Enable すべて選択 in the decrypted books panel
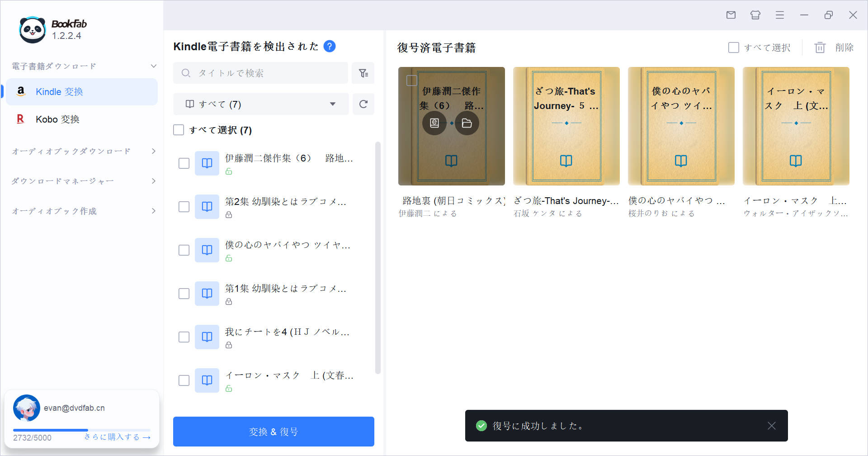The width and height of the screenshot is (868, 456). [733, 47]
